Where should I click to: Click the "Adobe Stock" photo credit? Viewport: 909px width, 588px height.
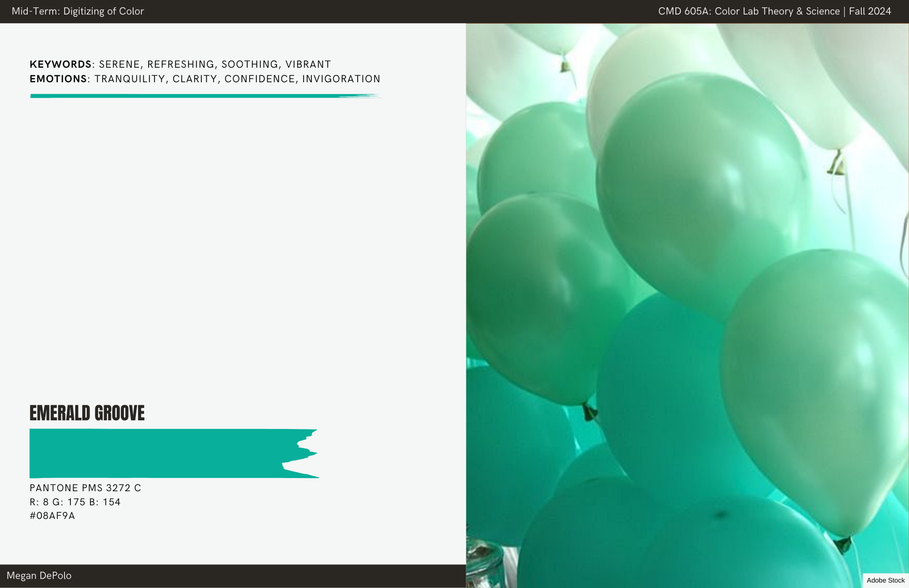click(885, 580)
